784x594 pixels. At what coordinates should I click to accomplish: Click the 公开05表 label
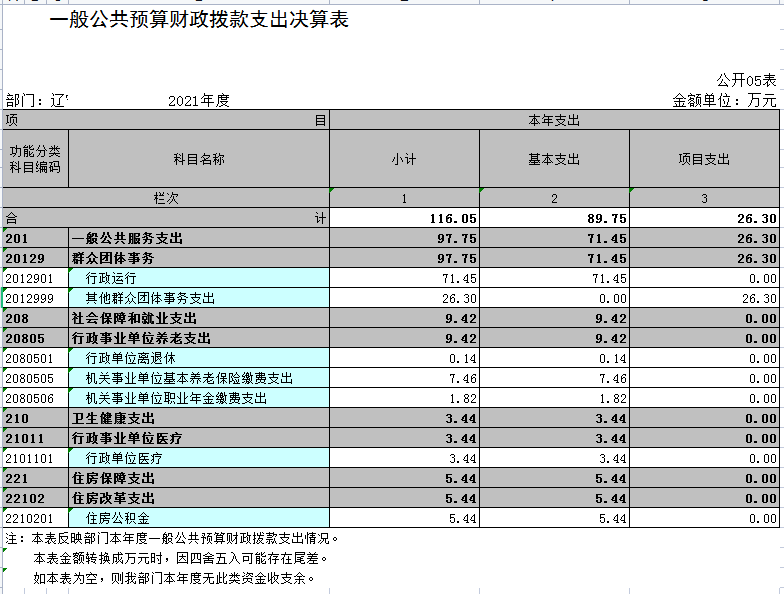point(746,80)
